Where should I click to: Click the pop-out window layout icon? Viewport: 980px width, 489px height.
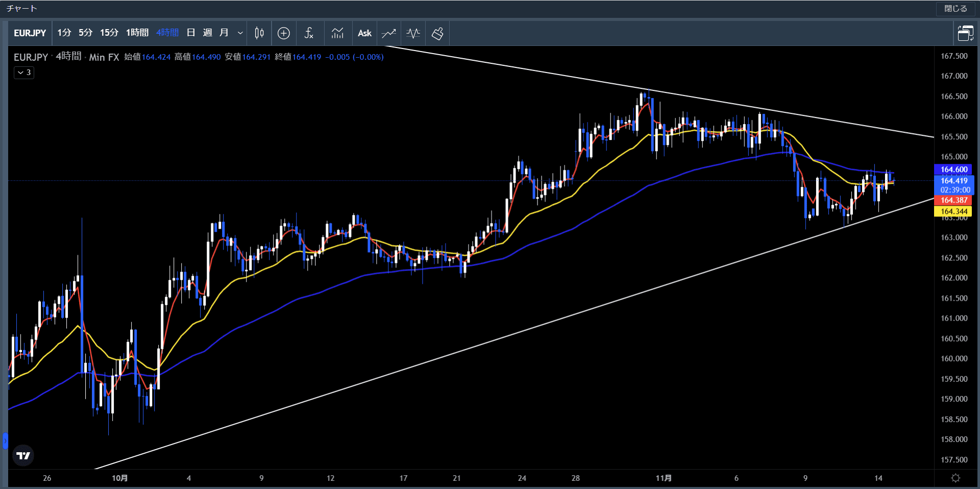[965, 33]
